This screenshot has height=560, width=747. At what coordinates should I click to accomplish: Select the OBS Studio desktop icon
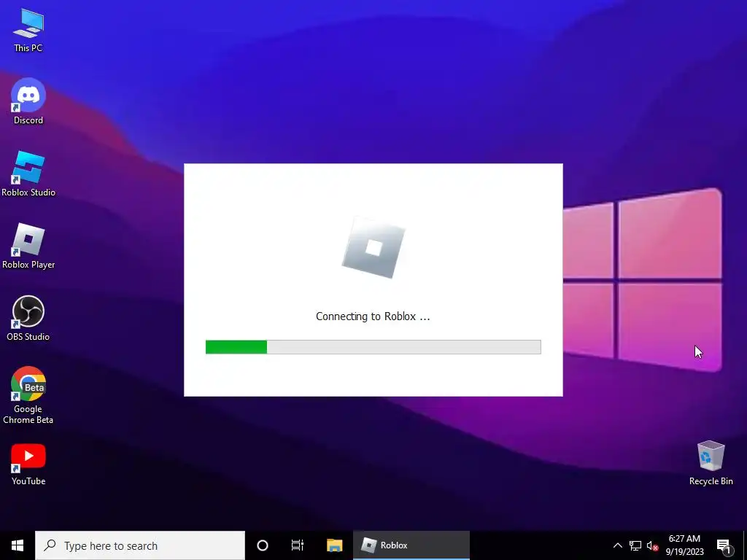tap(28, 318)
